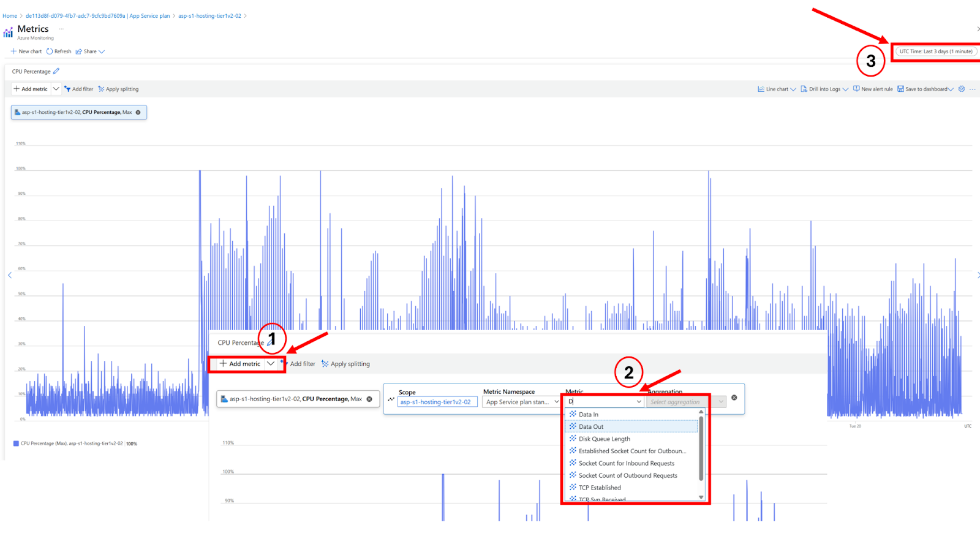Image resolution: width=980 pixels, height=536 pixels.
Task: Click the metric list's scroll down arrow
Action: 701,497
